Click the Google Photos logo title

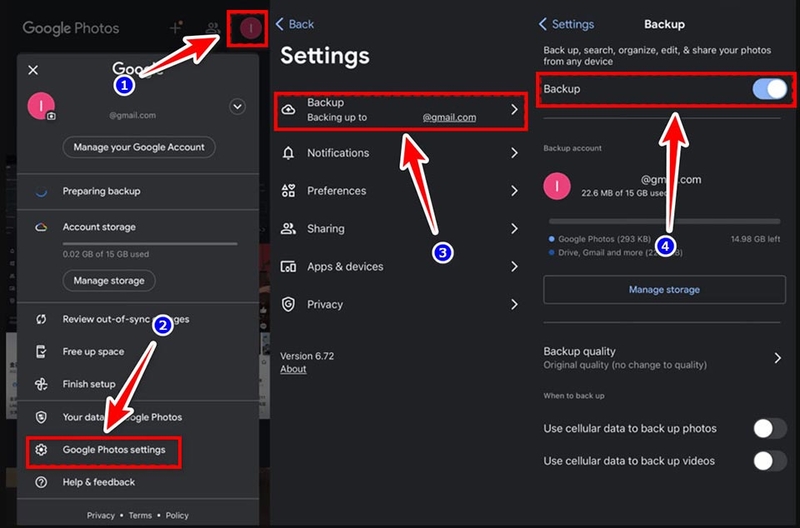pos(71,28)
